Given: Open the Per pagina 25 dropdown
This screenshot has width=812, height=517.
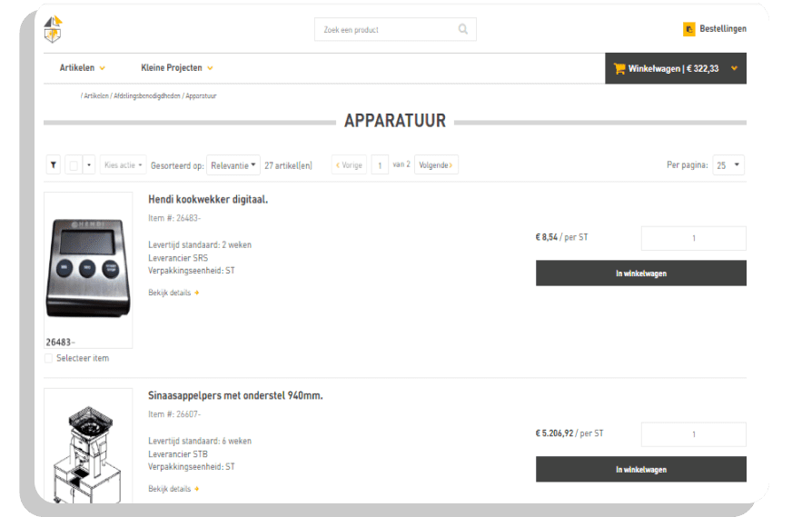Looking at the screenshot, I should pos(728,164).
